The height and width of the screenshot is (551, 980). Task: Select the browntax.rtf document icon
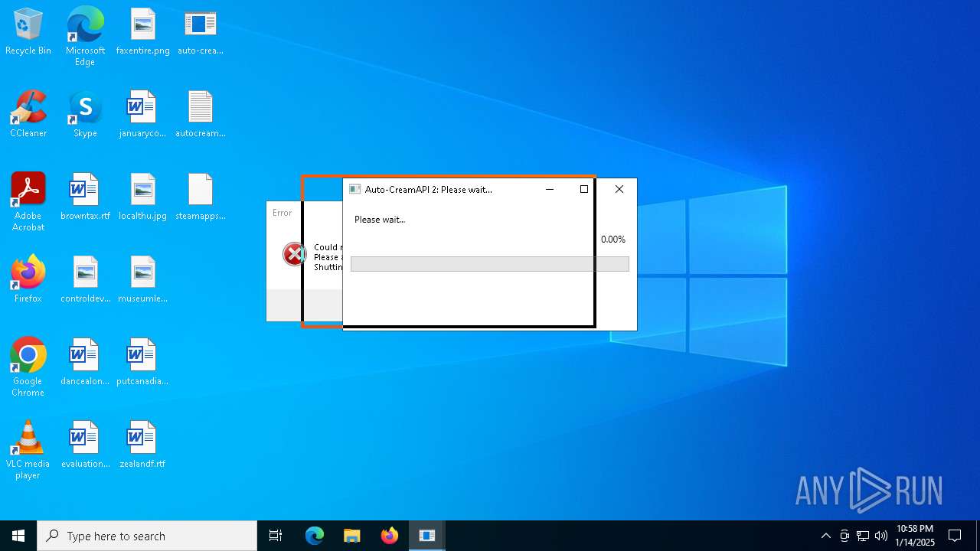pyautogui.click(x=85, y=197)
